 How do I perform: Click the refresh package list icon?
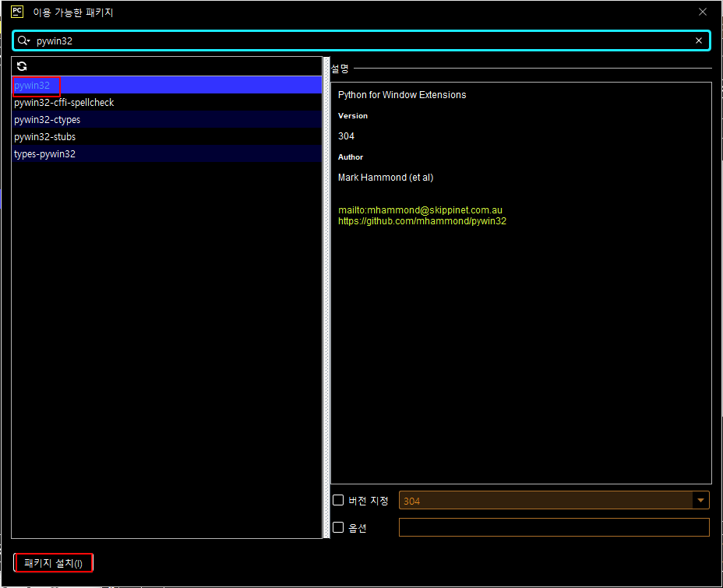point(22,66)
